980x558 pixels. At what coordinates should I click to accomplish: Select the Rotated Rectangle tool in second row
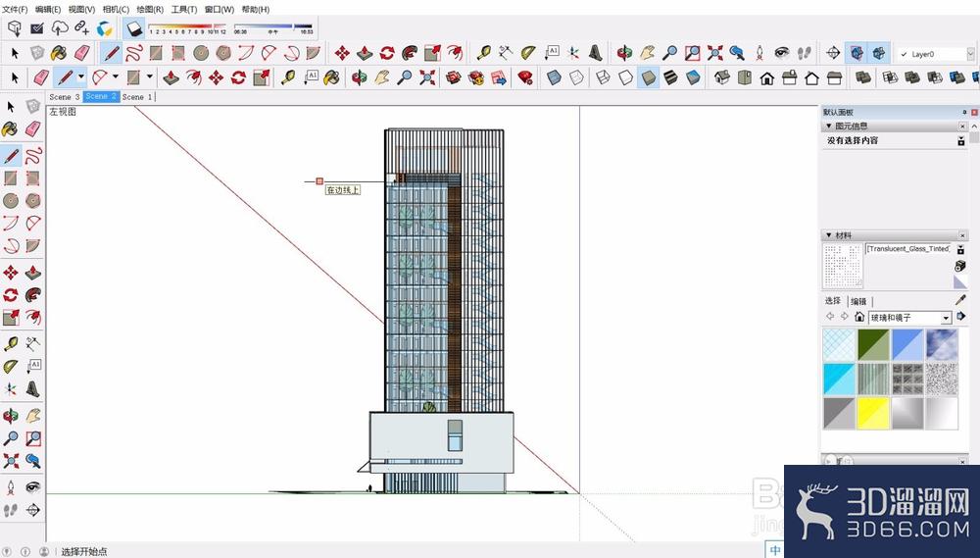pos(178,53)
